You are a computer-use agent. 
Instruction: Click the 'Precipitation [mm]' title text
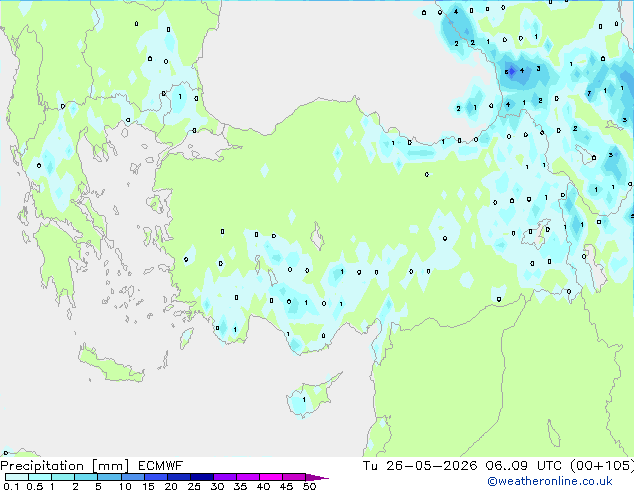[x=65, y=466]
